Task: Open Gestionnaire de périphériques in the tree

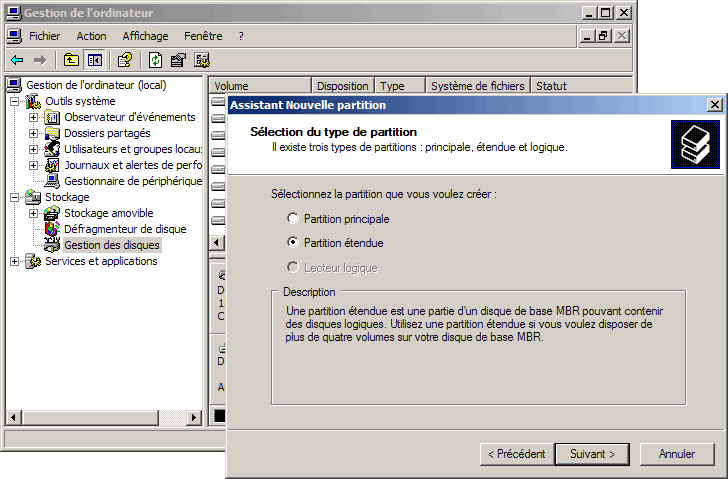Action: [x=132, y=181]
